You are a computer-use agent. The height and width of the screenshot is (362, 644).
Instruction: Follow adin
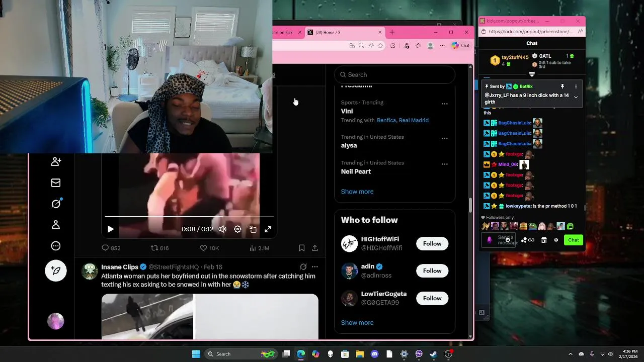pos(432,270)
